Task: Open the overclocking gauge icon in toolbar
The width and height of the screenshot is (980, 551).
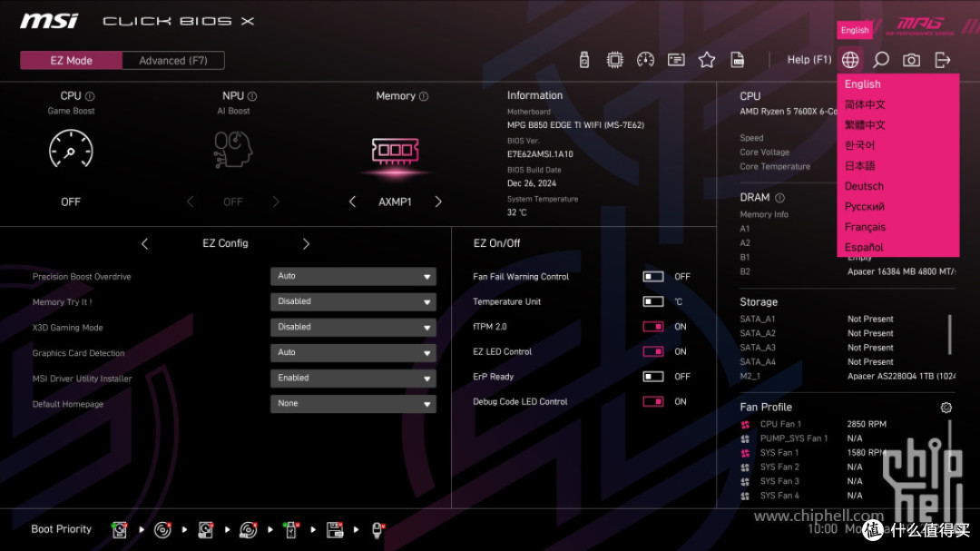Action: click(645, 60)
